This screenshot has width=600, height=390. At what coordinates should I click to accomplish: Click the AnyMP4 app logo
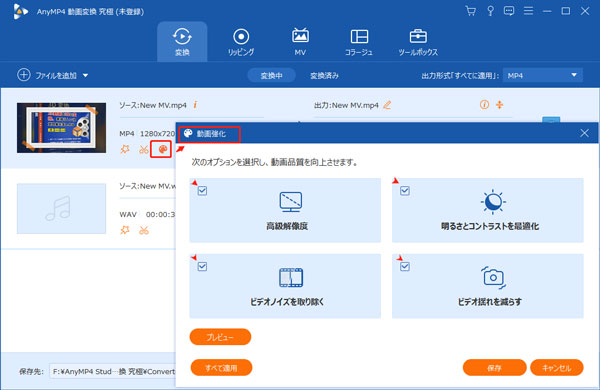coord(20,11)
